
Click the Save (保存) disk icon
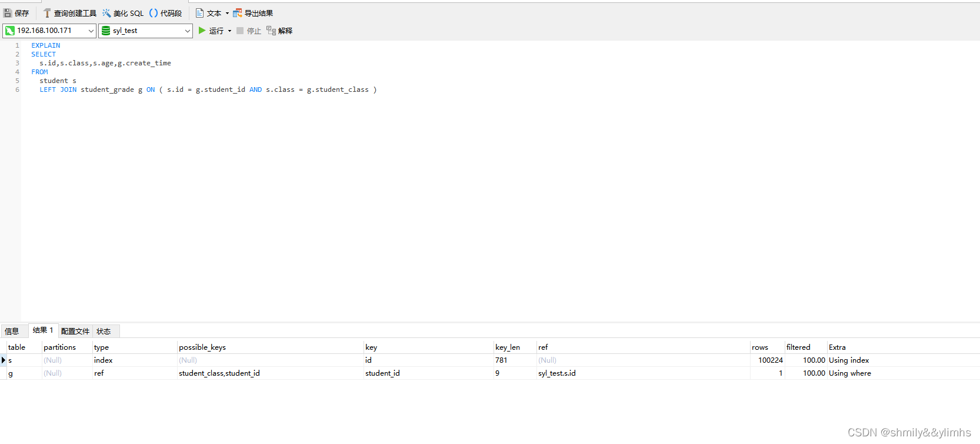8,13
